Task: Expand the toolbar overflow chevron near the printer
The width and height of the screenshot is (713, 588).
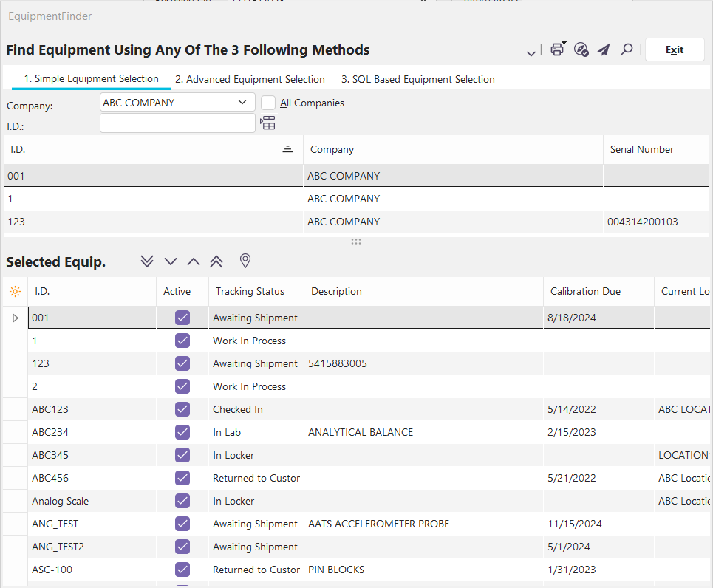Action: [531, 53]
